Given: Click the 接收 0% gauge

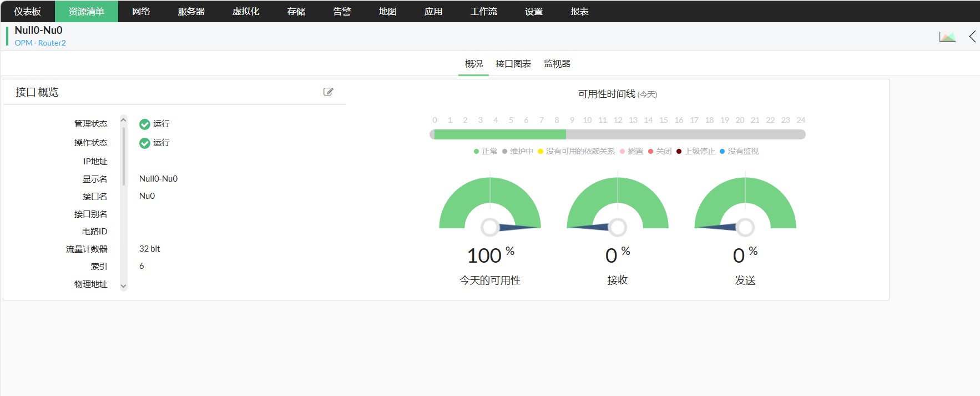Looking at the screenshot, I should tap(618, 203).
